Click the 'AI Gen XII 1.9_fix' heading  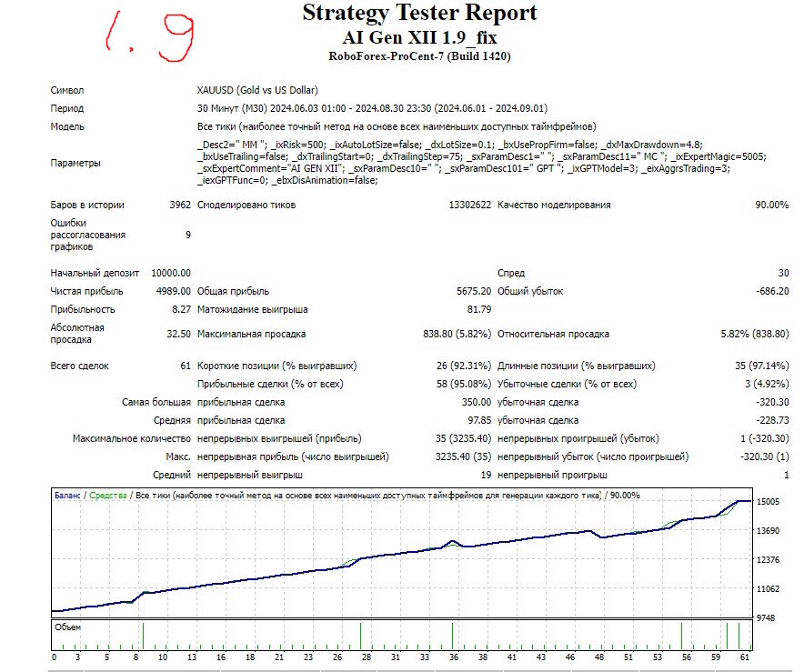click(419, 37)
